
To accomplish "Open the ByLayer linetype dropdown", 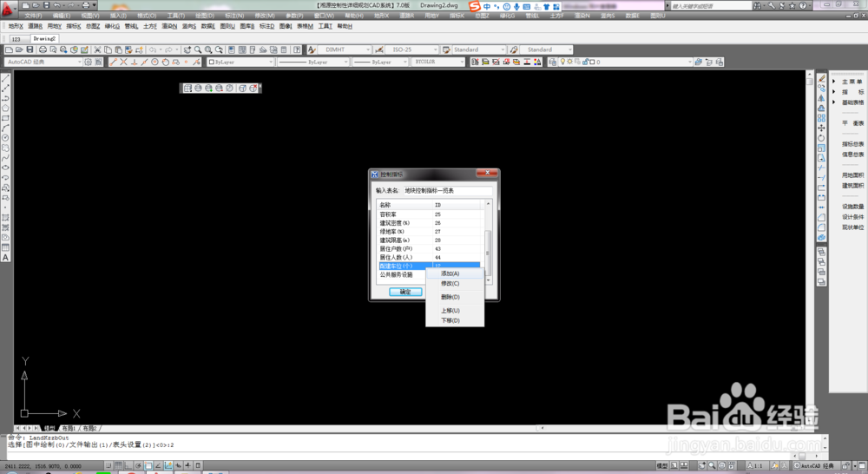I will click(313, 62).
